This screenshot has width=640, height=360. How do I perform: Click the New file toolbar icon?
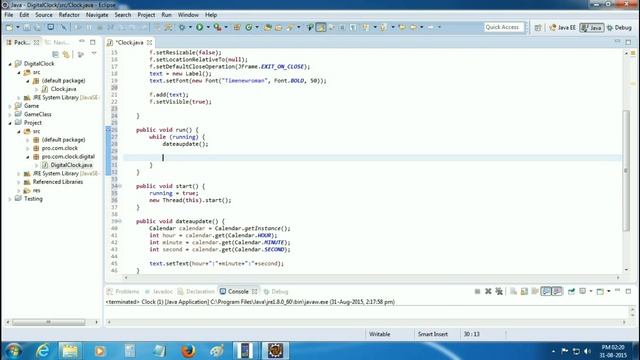click(x=9, y=27)
